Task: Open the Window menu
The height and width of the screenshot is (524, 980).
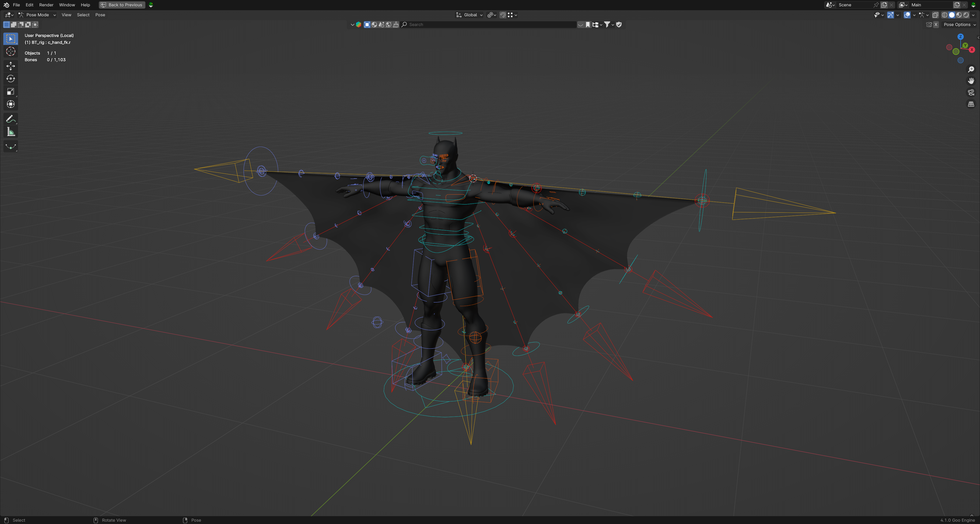Action: click(x=67, y=5)
